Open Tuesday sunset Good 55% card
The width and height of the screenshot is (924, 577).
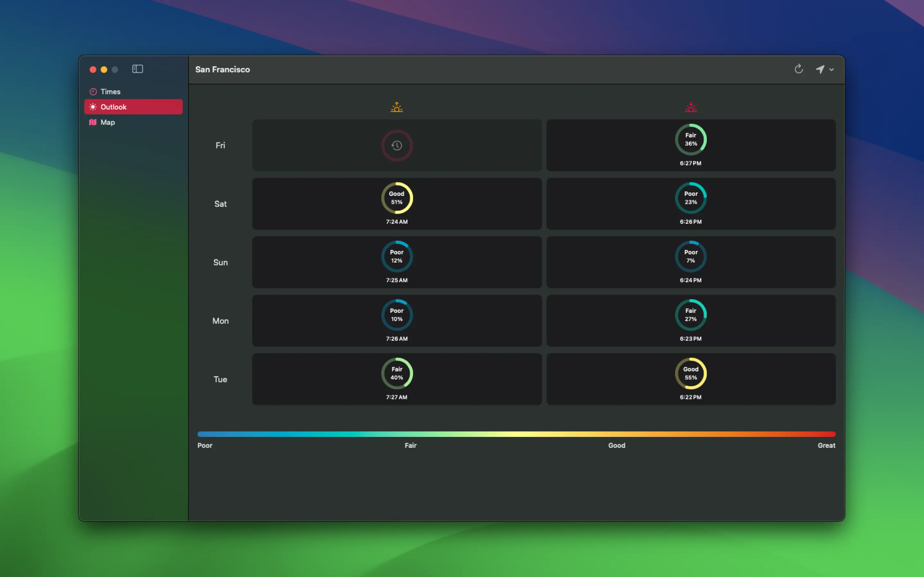tap(691, 379)
